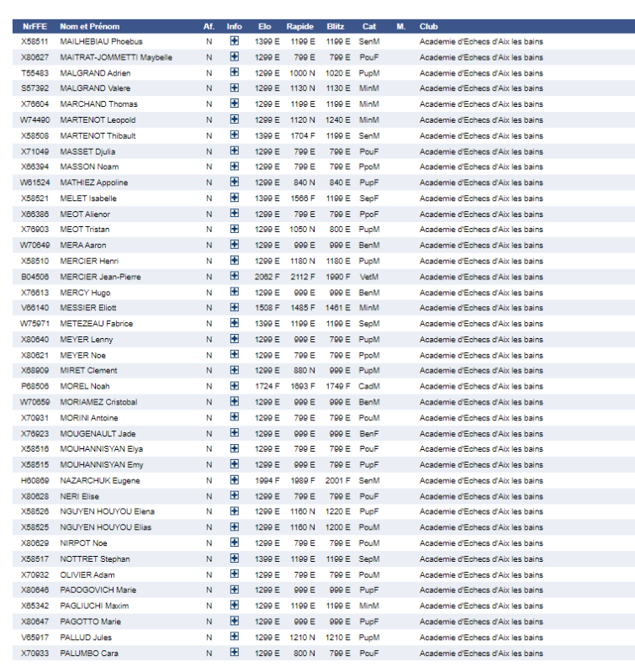This screenshot has height=672, width=635.
Task: Expand PALLUD Jules info using the plus icon
Action: pyautogui.click(x=234, y=638)
